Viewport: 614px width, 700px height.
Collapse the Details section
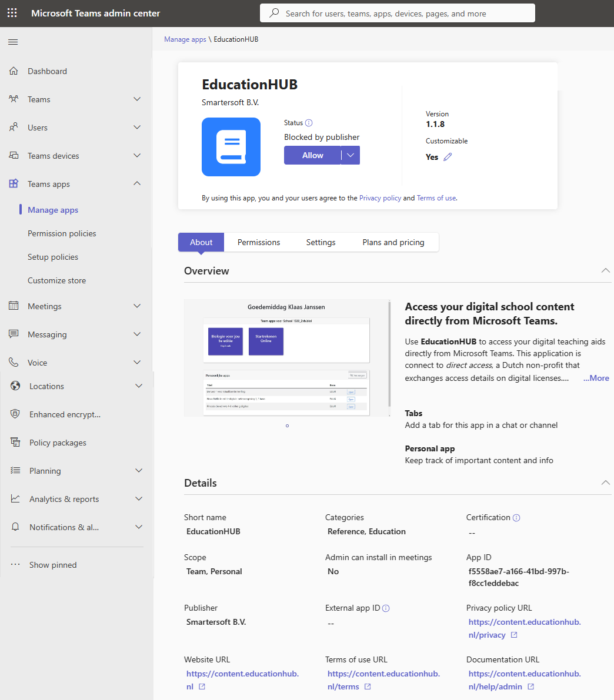tap(606, 483)
